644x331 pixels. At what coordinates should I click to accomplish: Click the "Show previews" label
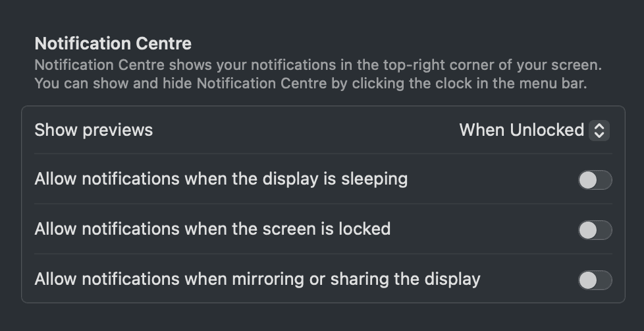click(x=94, y=130)
